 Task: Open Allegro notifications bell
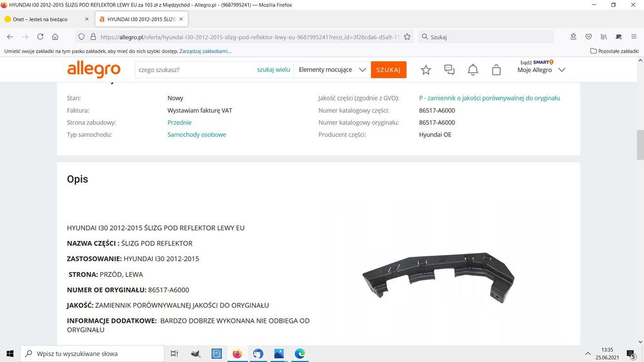coord(473,70)
